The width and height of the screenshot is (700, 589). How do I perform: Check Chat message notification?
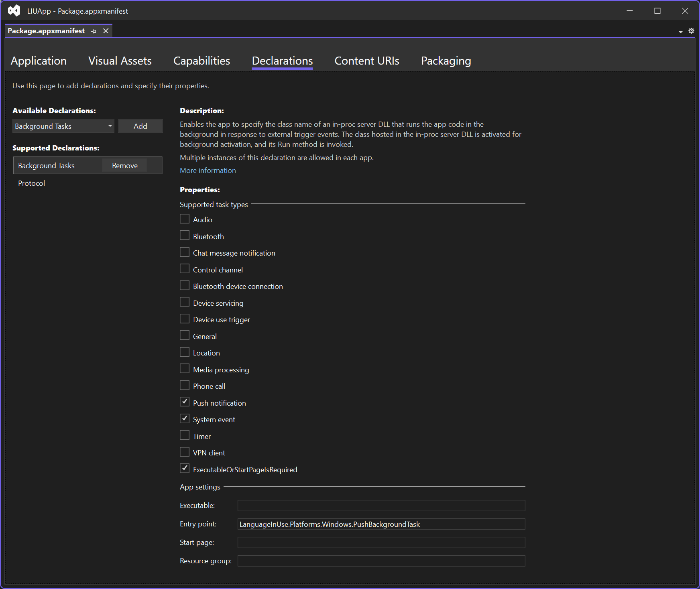tap(185, 252)
